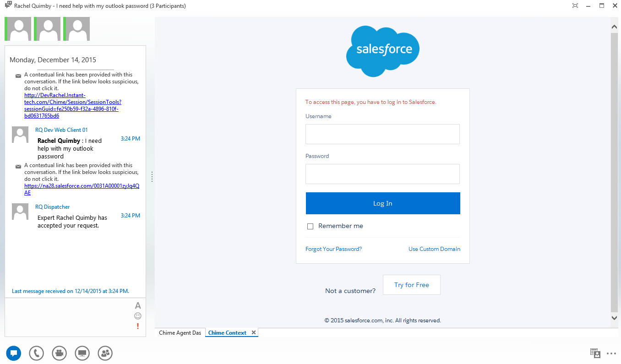Open the Forgot Your Password link
Screen dimensions: 621x364
pos(333,249)
